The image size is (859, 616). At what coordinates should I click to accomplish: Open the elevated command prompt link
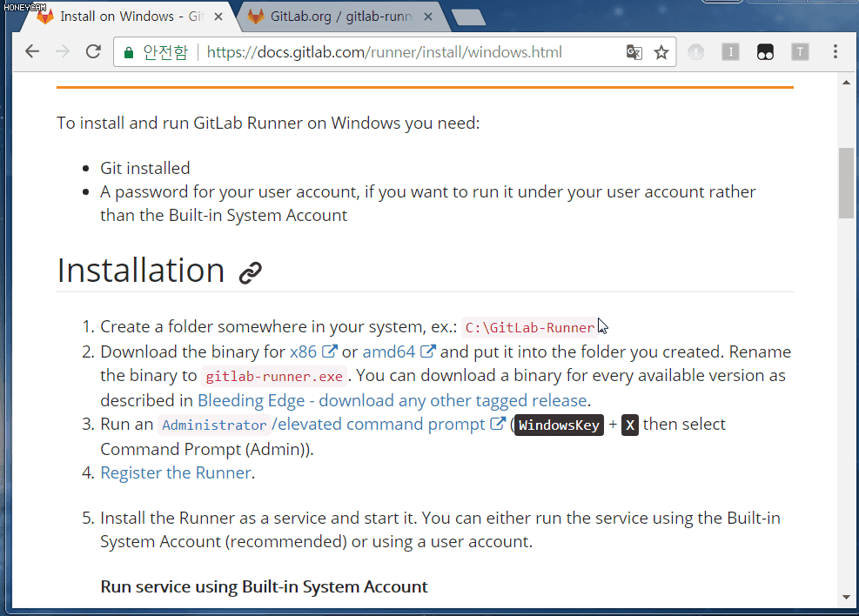pyautogui.click(x=379, y=425)
